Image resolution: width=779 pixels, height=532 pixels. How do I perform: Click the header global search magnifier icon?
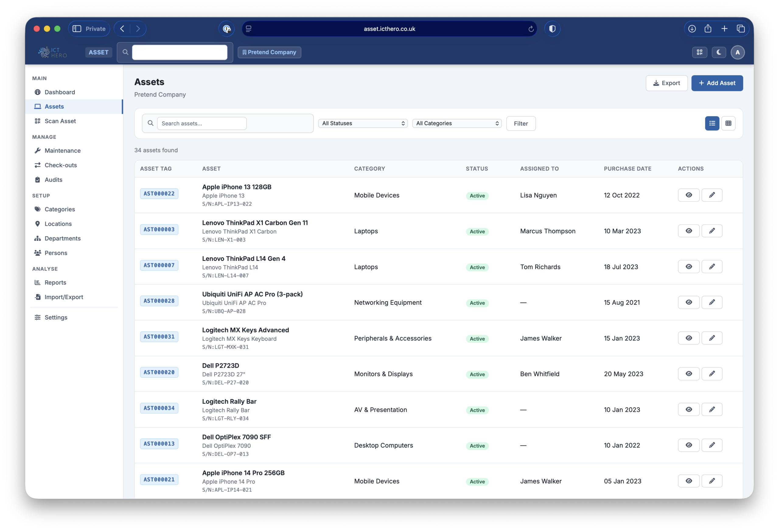[125, 52]
